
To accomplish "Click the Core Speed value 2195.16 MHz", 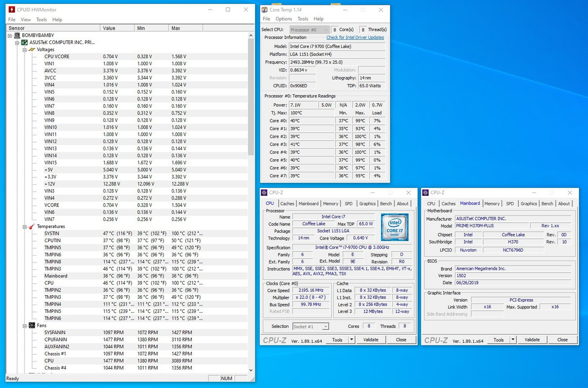I will pos(310,290).
